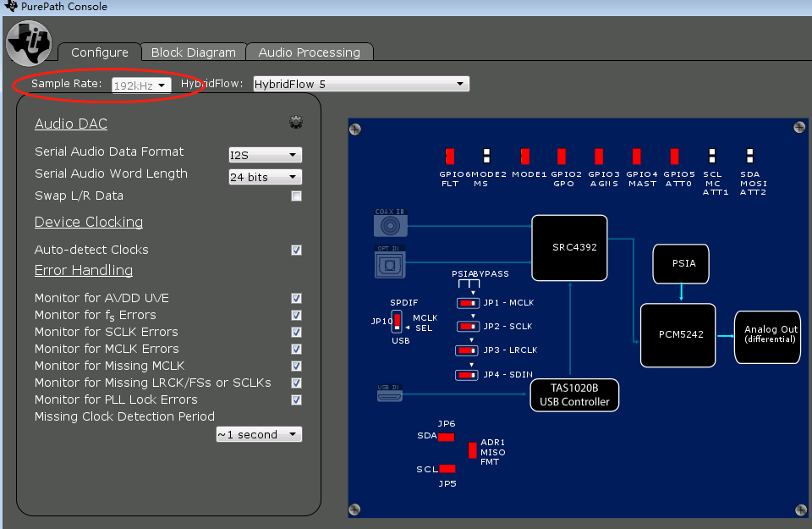Click the GPIO3 AGNS jumper
The image size is (812, 529).
pyautogui.click(x=599, y=156)
